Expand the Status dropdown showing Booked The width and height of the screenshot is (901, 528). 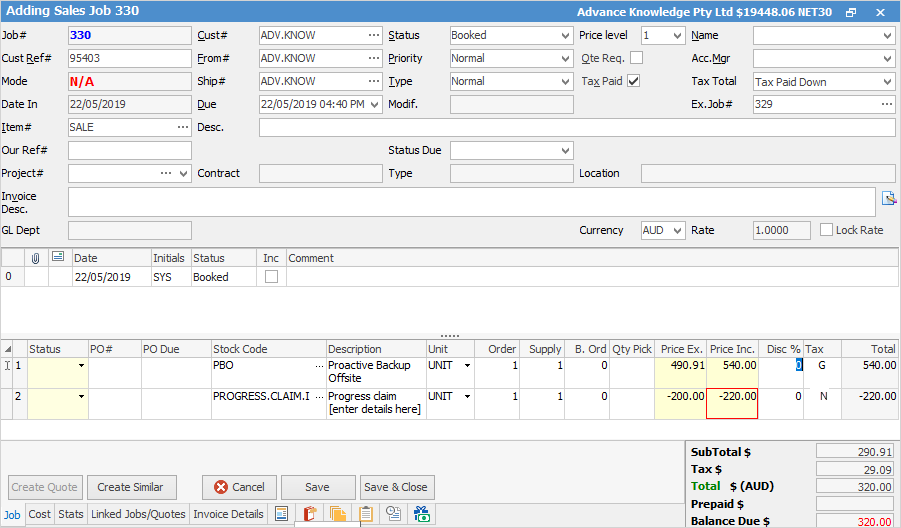(566, 35)
